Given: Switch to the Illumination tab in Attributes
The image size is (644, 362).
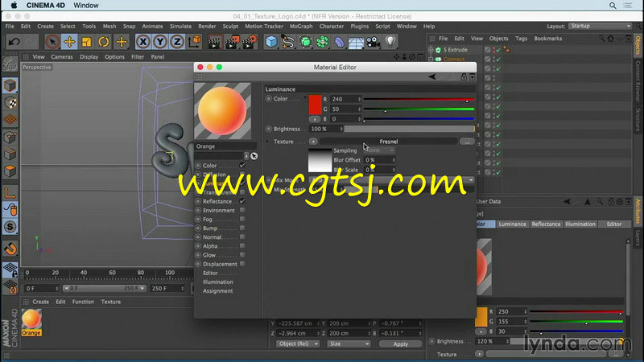Looking at the screenshot, I should [x=580, y=224].
